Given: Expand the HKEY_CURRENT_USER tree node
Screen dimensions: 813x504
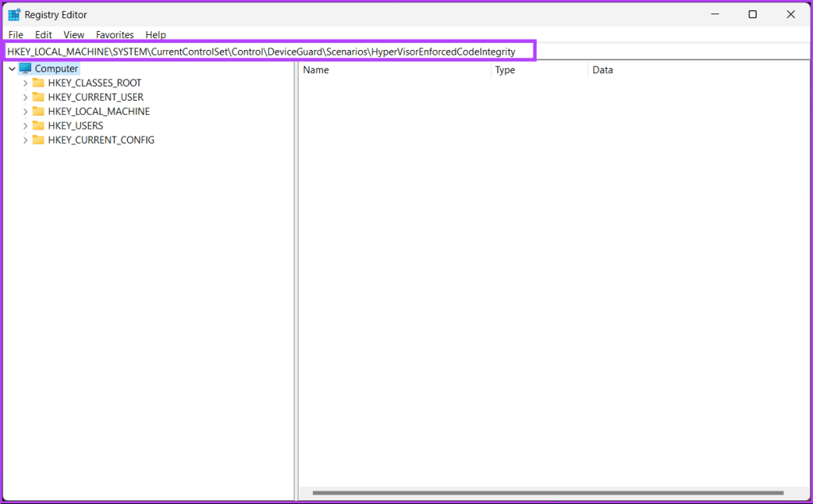Looking at the screenshot, I should [x=25, y=97].
